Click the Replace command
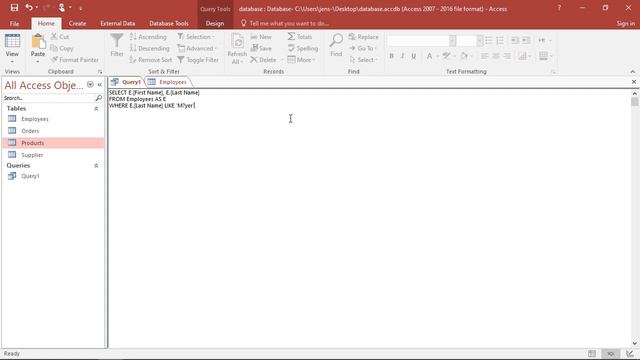The height and width of the screenshot is (360, 640). [364, 37]
